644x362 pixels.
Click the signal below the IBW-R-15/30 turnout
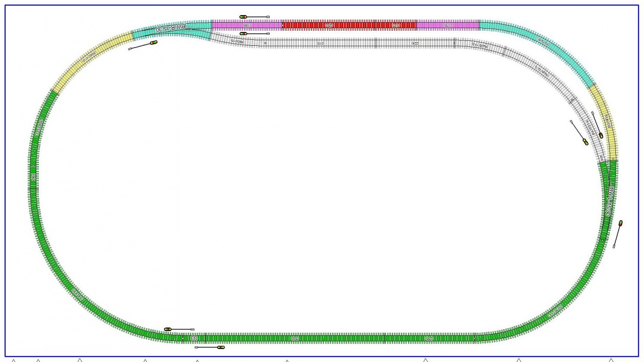[153, 43]
